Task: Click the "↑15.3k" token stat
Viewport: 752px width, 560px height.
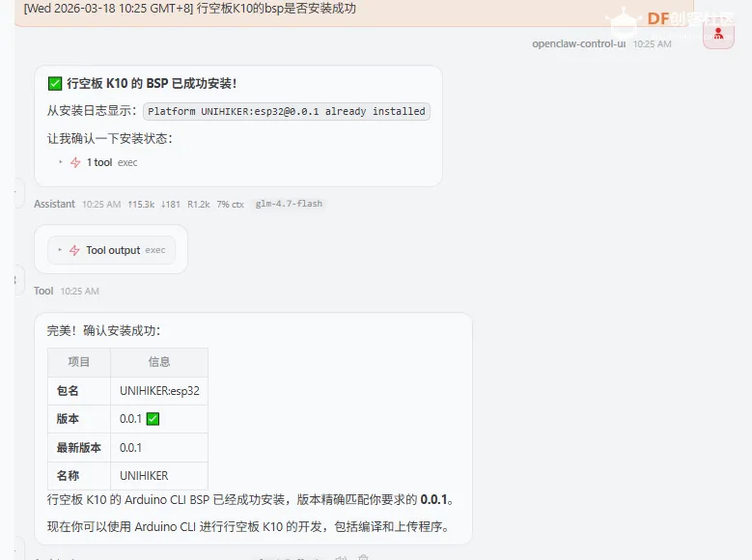Action: point(141,205)
